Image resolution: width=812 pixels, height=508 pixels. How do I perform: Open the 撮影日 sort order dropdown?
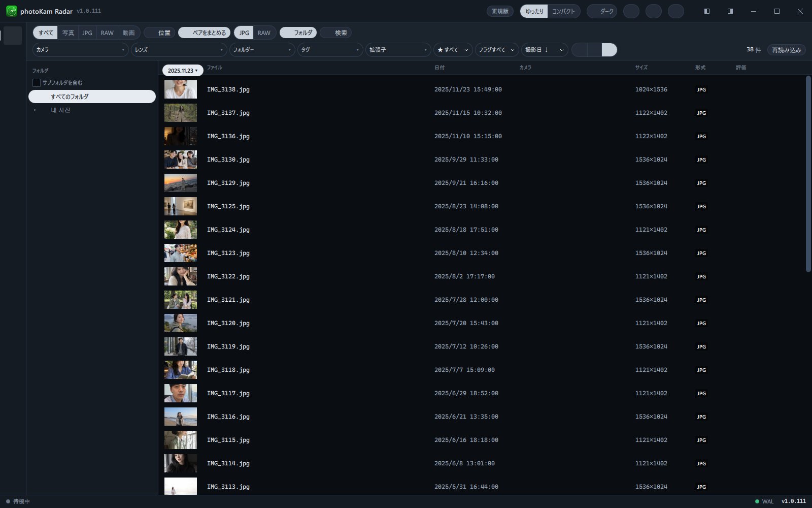545,50
